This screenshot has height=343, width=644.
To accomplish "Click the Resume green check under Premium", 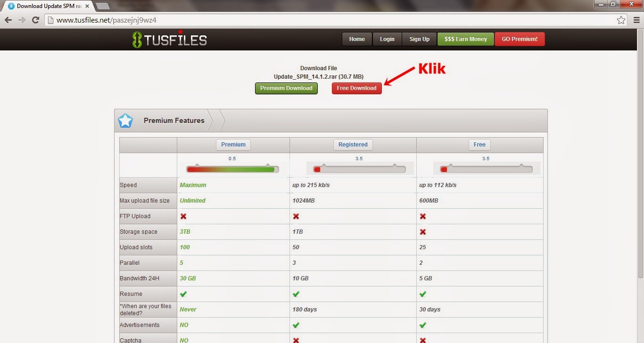I will tap(183, 294).
